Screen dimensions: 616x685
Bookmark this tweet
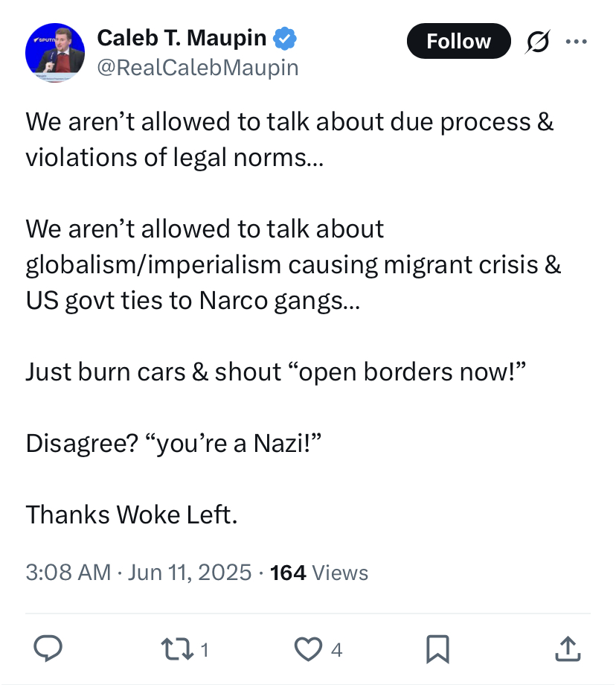tap(437, 649)
